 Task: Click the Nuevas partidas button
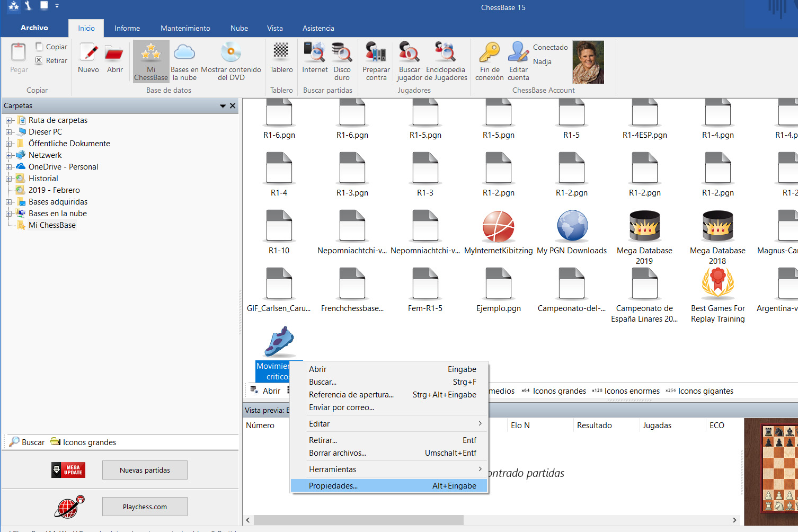point(145,470)
